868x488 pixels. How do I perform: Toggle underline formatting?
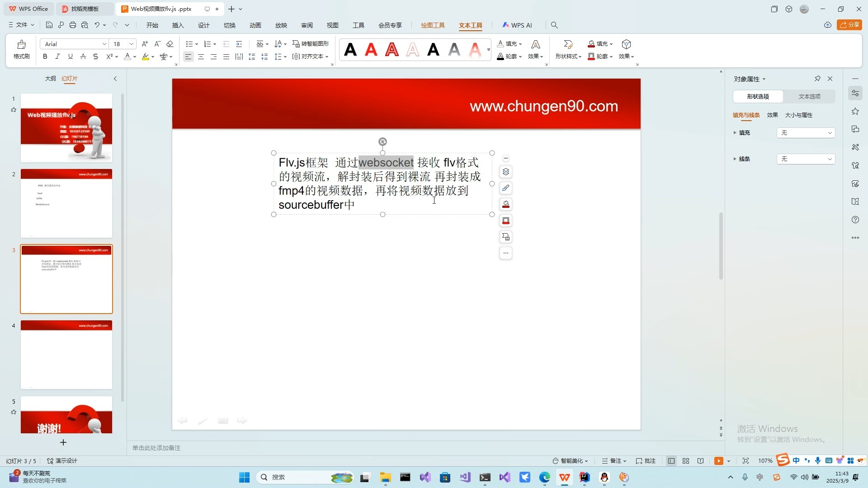pyautogui.click(x=70, y=56)
